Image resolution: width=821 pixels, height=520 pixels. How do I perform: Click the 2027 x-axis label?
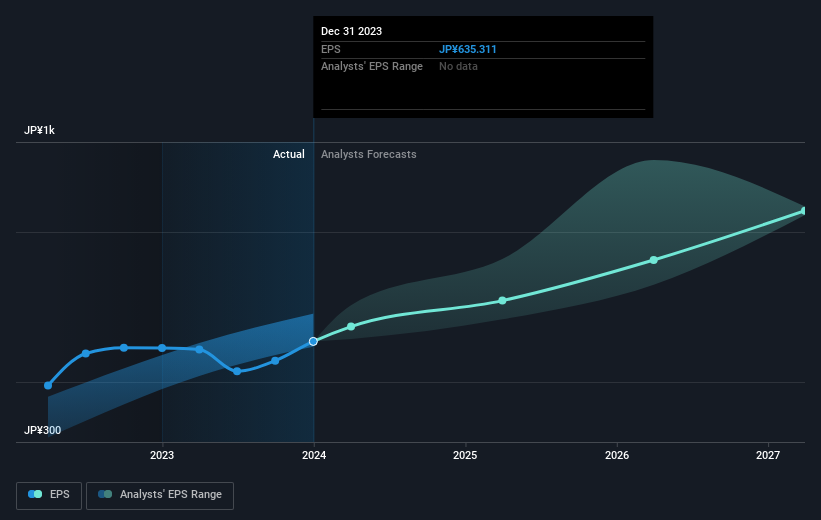(768, 456)
